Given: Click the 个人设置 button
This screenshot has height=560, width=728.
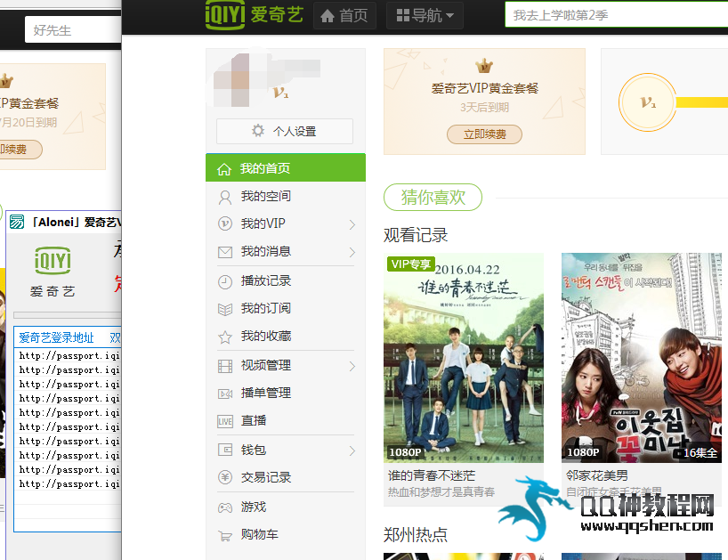Looking at the screenshot, I should (x=285, y=132).
